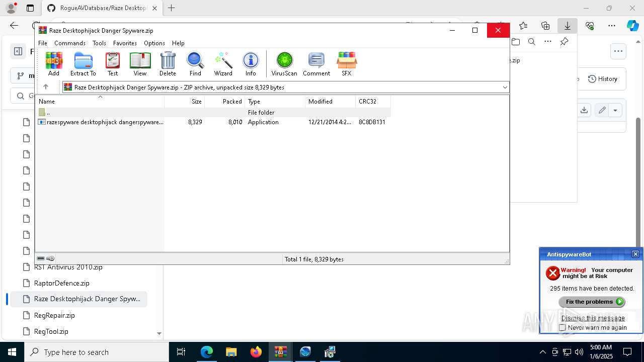644x362 pixels.
Task: Sort by Packed column header
Action: pos(225,102)
